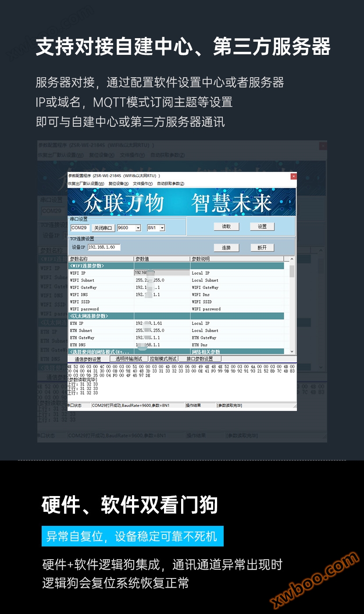The width and height of the screenshot is (364, 614).
Task: Open the 文件操作(Y) menu in front window
Action: point(143,184)
